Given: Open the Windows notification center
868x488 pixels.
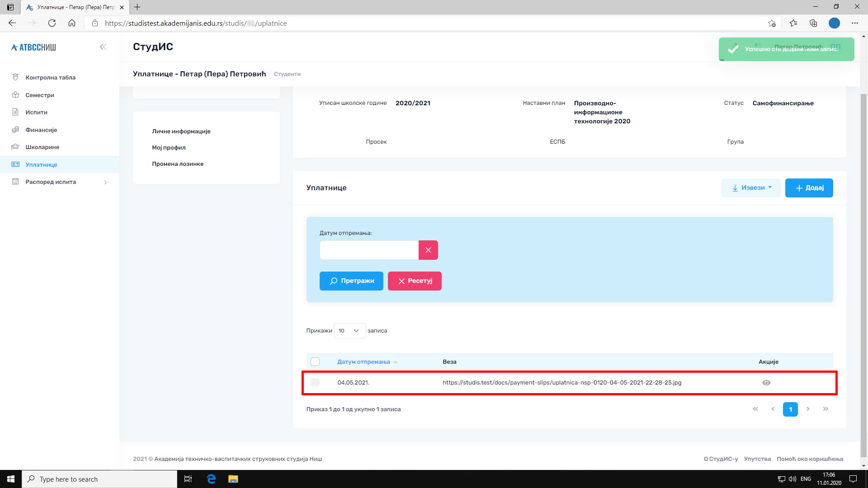Looking at the screenshot, I should click(853, 479).
